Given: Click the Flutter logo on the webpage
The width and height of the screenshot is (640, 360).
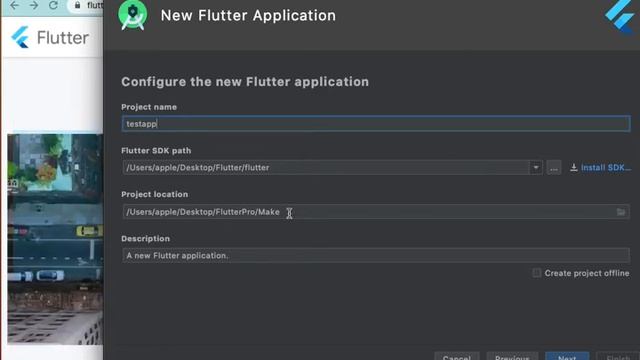Looking at the screenshot, I should point(20,37).
